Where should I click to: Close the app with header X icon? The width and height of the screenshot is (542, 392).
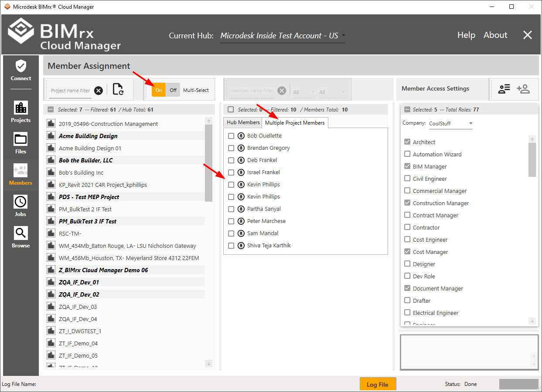528,35
